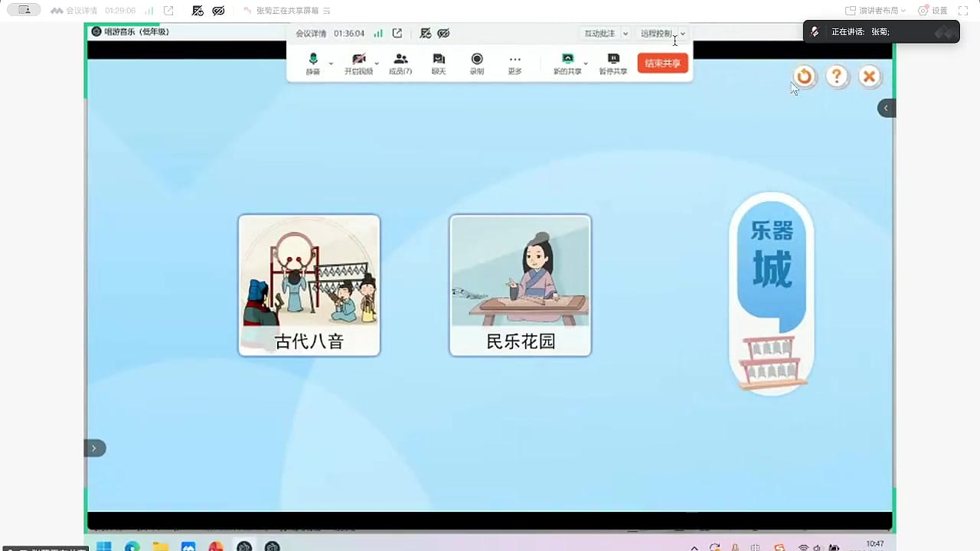Click the pop-out icon in top window bar
This screenshot has width=980, height=551.
pos(168,11)
